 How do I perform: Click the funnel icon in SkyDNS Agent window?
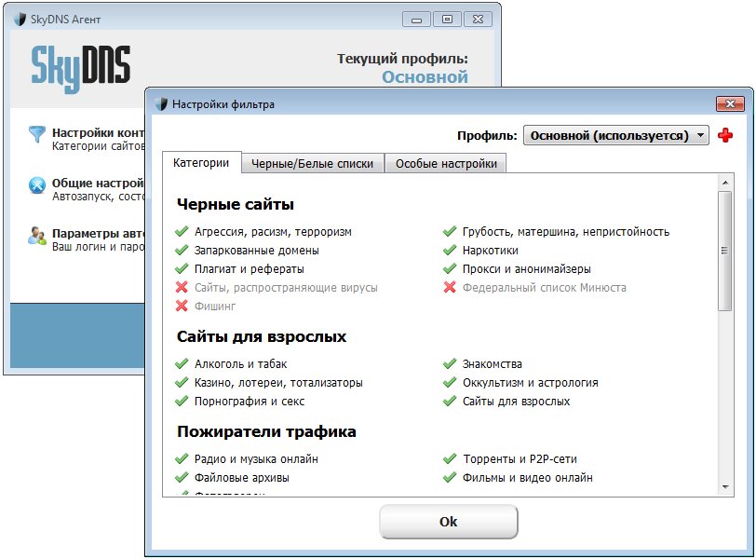37,134
